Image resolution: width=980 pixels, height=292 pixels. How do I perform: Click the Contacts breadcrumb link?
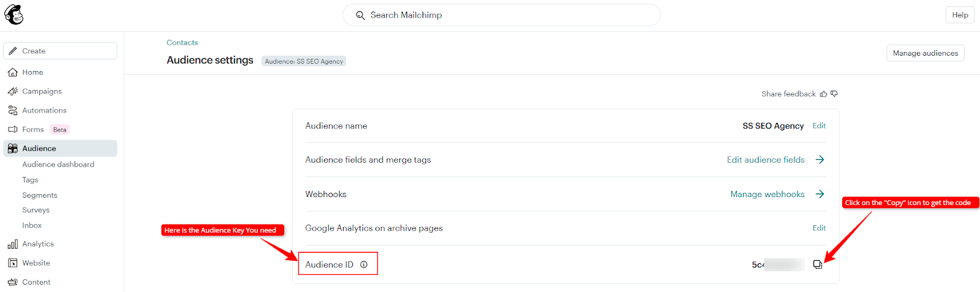182,42
